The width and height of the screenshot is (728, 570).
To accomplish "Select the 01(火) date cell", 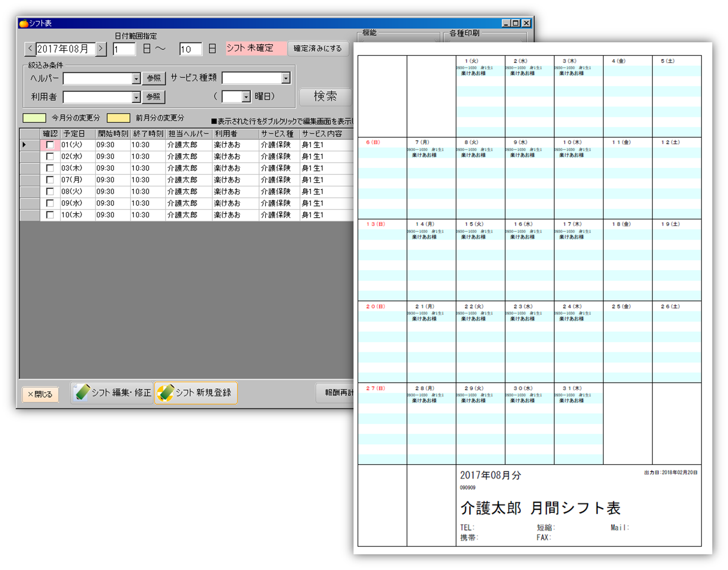I will coord(78,145).
